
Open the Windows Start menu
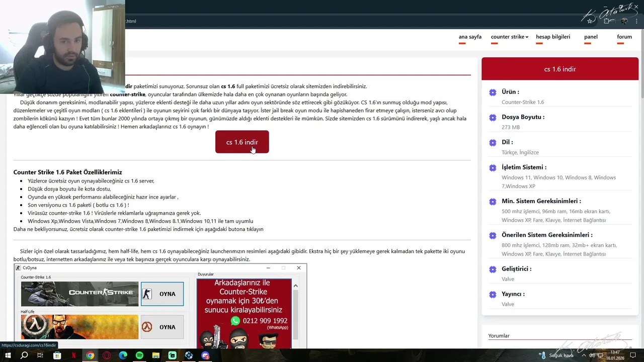point(8,355)
